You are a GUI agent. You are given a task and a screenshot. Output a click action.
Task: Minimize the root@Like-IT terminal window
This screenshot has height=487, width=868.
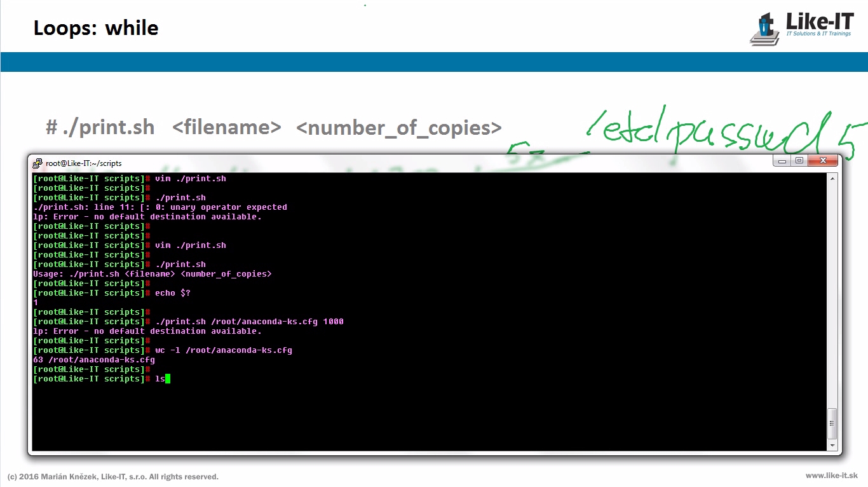(x=782, y=161)
